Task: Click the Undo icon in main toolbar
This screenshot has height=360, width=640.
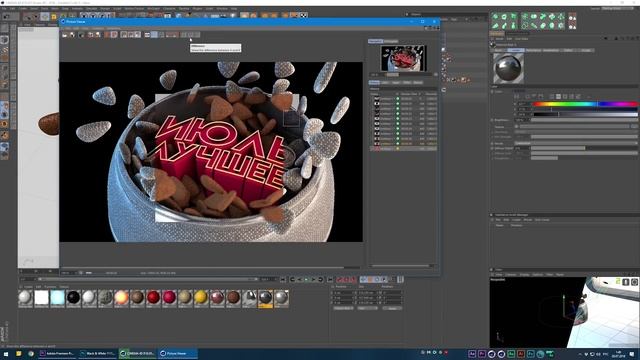Action: 6,16
